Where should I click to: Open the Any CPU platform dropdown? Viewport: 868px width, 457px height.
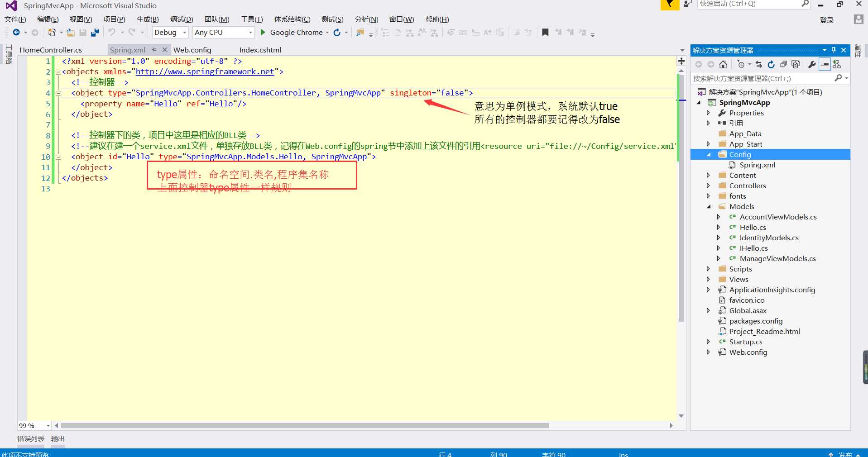[223, 32]
